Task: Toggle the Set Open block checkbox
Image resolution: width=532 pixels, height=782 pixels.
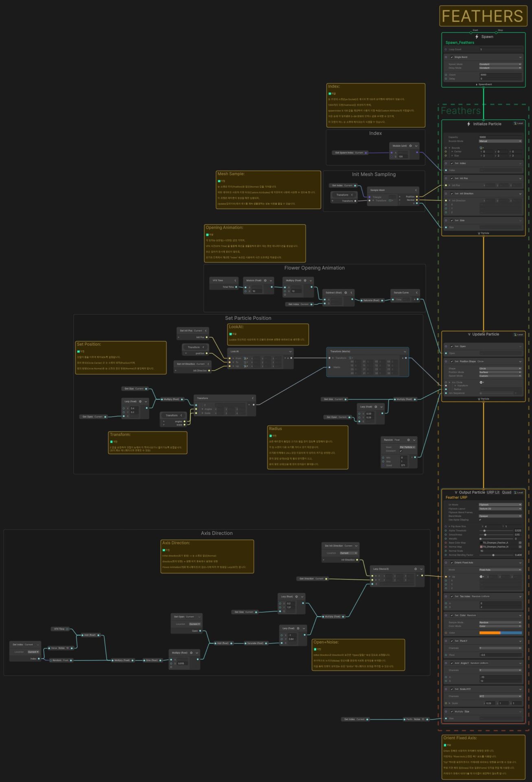Action: click(x=451, y=347)
